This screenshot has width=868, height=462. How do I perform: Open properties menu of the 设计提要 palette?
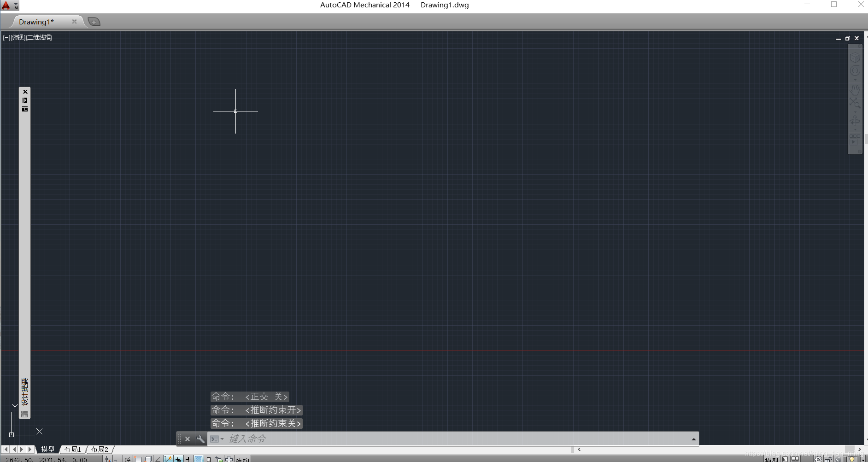(25, 109)
